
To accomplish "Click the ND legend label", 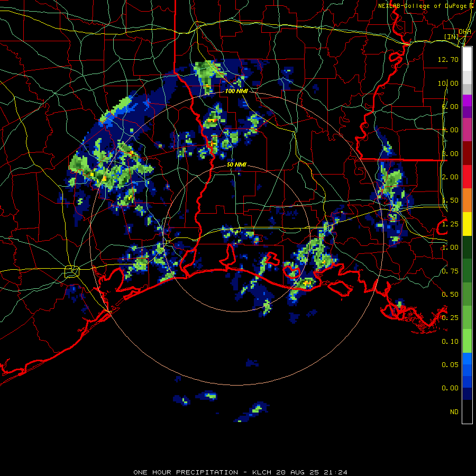I will [454, 412].
